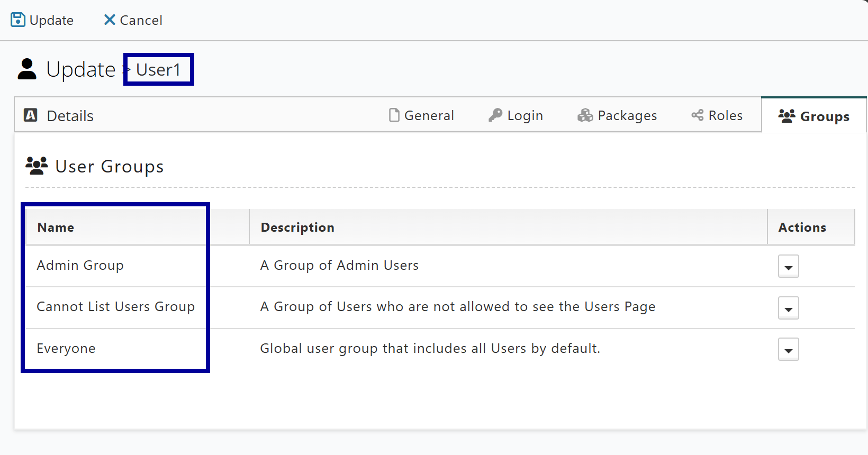Click the Packages boxes icon
This screenshot has height=455, width=868.
point(585,115)
